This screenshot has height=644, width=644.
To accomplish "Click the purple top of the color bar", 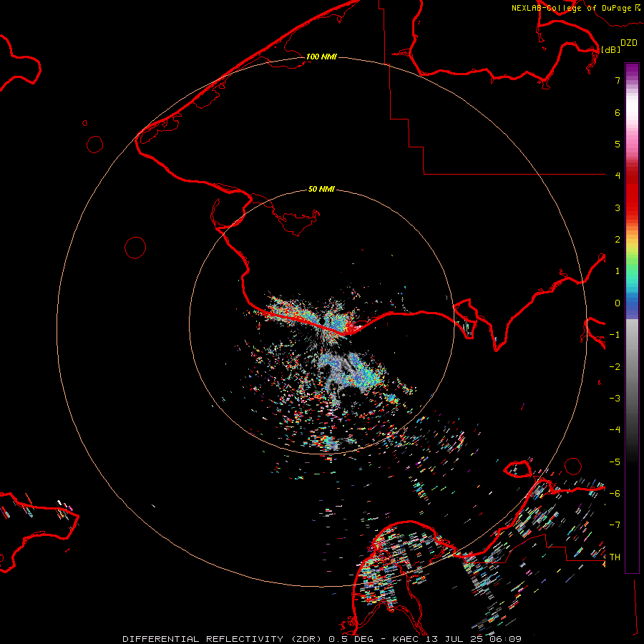I will point(632,71).
